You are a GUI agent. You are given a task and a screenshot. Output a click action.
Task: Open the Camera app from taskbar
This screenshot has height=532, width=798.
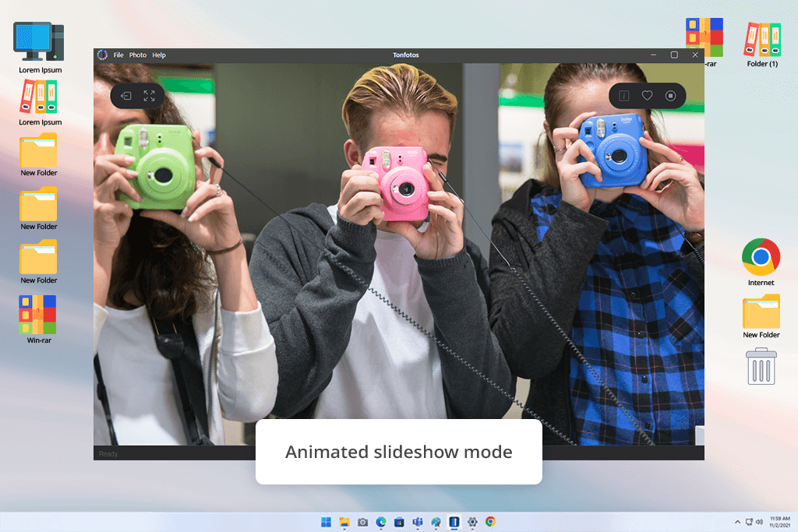[x=362, y=522]
